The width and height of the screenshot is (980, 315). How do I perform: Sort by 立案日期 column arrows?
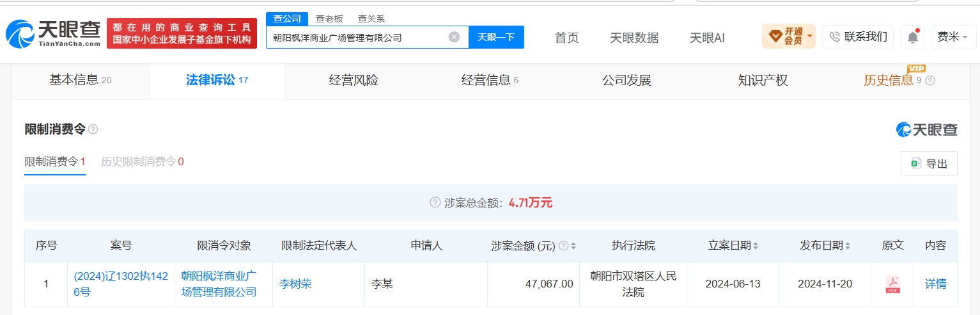coord(756,246)
